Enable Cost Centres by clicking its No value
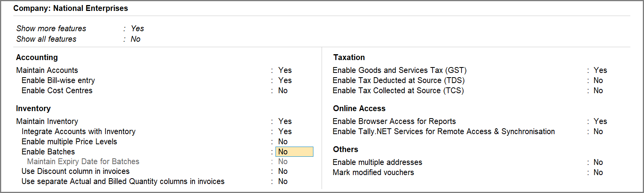This screenshot has width=644, height=193. 283,90
